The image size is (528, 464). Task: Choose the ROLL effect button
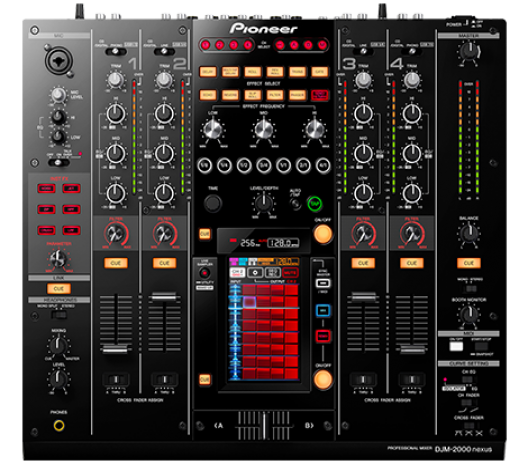(253, 72)
